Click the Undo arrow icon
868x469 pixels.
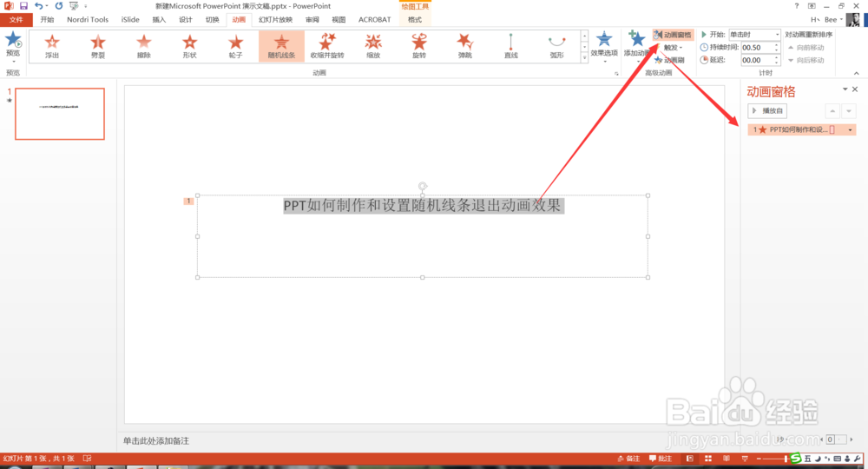tap(37, 5)
